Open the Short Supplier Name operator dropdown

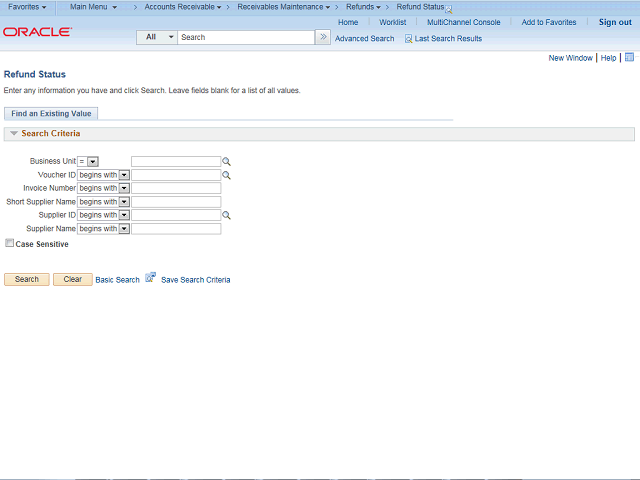click(103, 202)
